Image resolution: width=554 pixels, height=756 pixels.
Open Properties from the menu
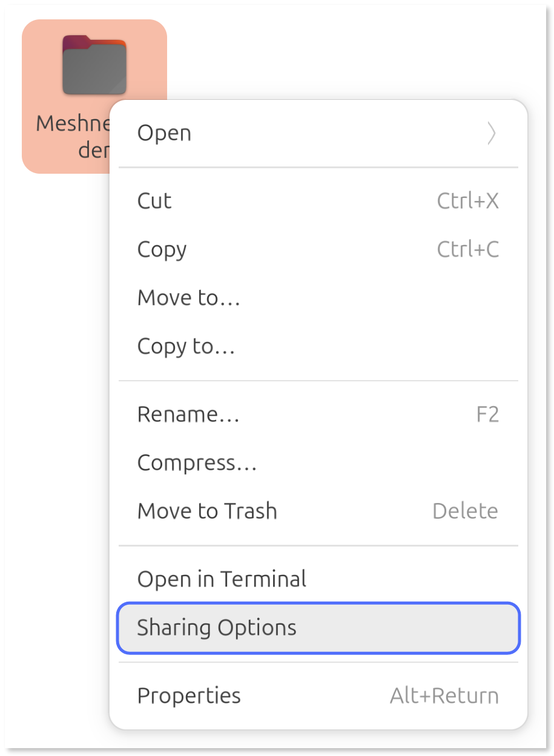click(x=189, y=696)
